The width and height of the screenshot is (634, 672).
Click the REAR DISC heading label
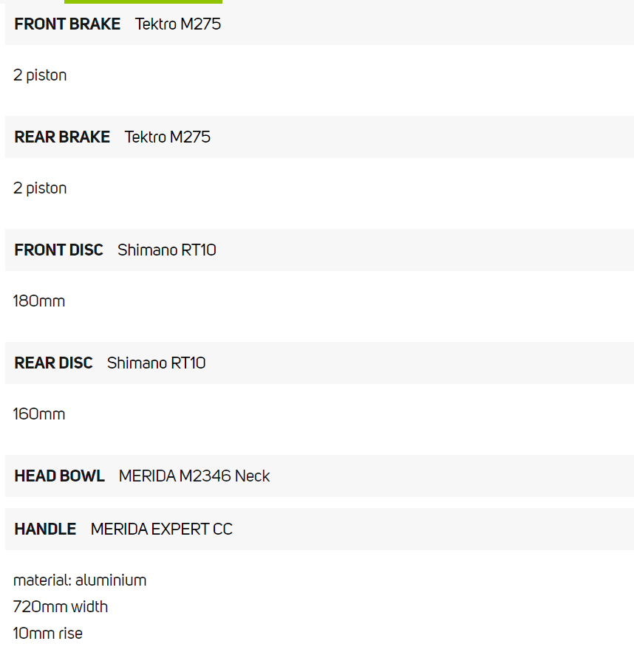coord(53,363)
